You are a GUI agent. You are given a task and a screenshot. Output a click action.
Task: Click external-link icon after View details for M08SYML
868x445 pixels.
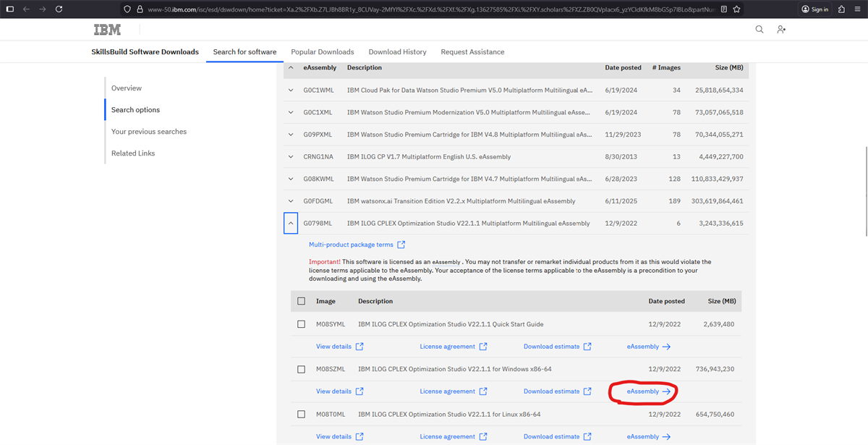[359, 347]
